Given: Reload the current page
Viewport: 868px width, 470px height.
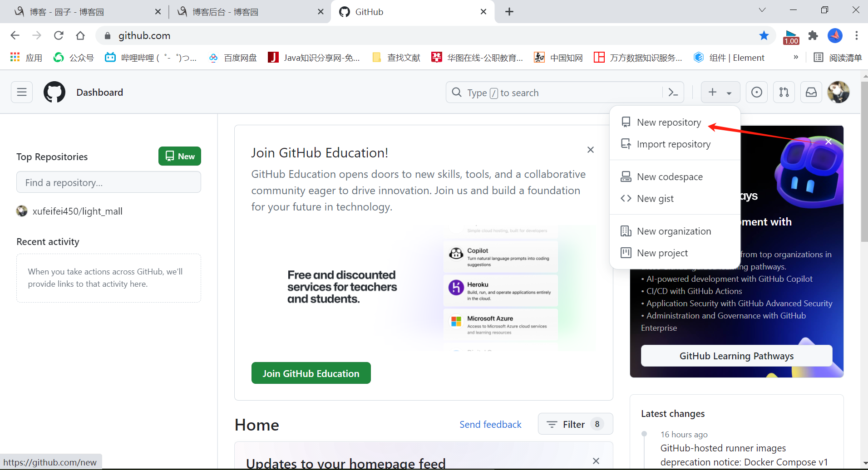Looking at the screenshot, I should pos(59,35).
